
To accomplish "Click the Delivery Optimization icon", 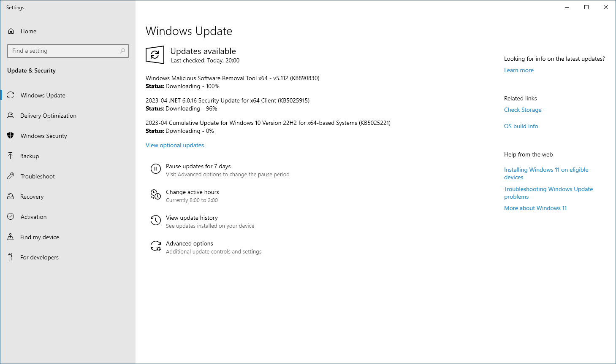I will 11,116.
